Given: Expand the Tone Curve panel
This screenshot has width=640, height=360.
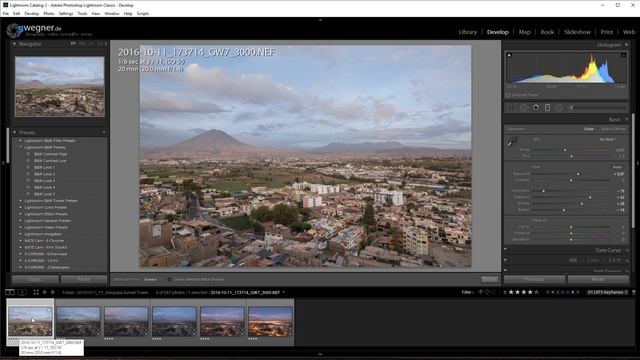Looking at the screenshot, I should pos(627,250).
